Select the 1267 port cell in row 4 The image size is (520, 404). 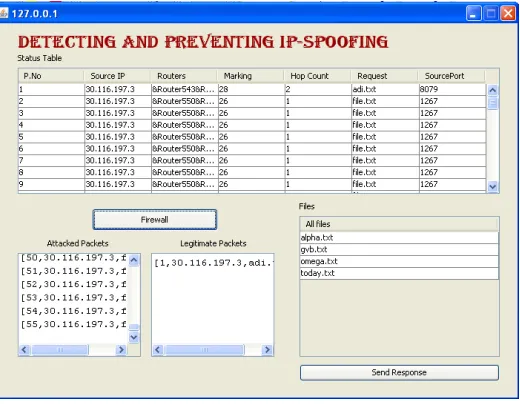pyautogui.click(x=452, y=125)
